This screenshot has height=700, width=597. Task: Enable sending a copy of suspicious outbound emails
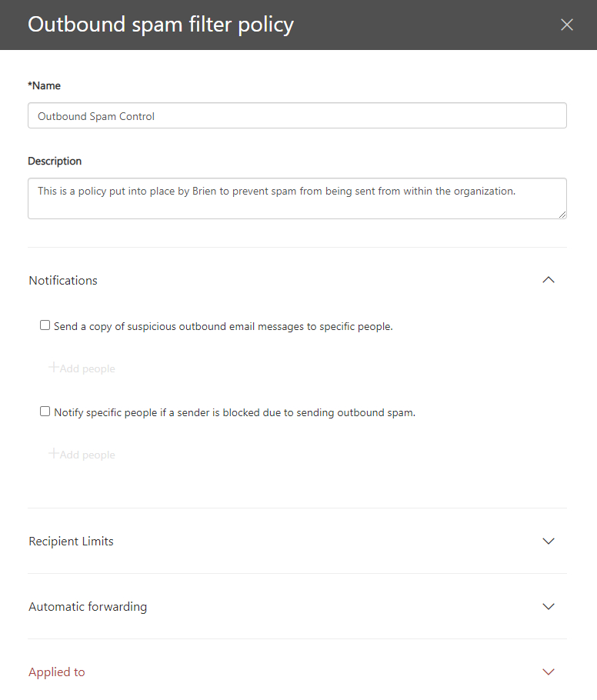45,325
